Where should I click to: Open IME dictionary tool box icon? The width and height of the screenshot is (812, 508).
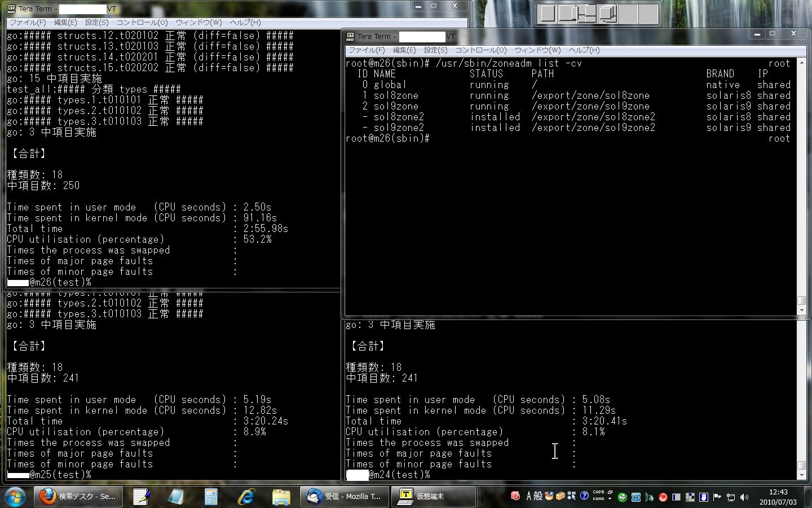click(x=561, y=496)
